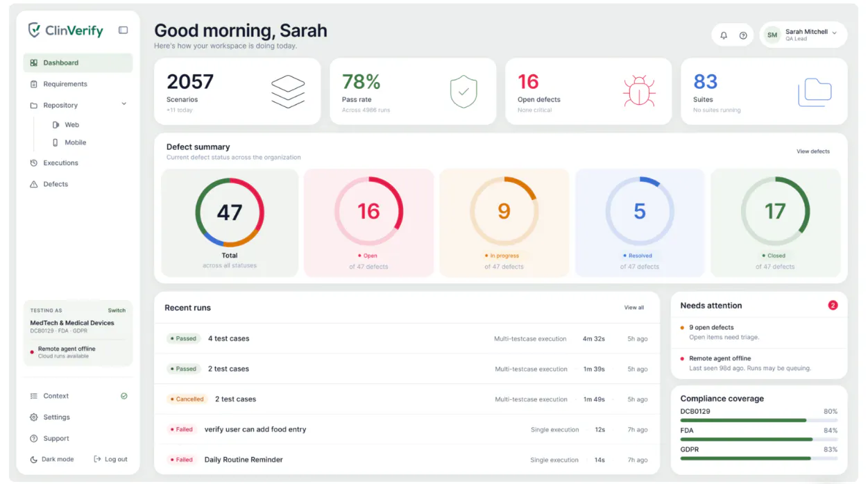The width and height of the screenshot is (868, 484).
Task: Open the notifications bell
Action: [724, 35]
